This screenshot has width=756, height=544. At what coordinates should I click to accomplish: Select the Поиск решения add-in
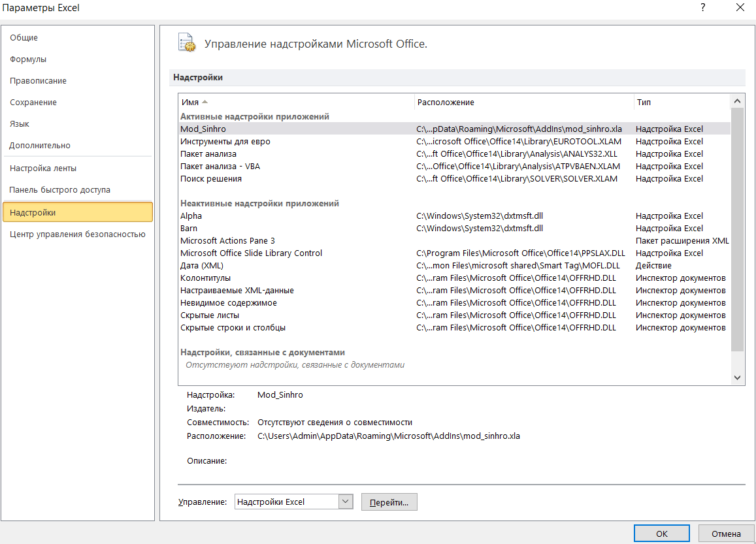tap(454, 179)
